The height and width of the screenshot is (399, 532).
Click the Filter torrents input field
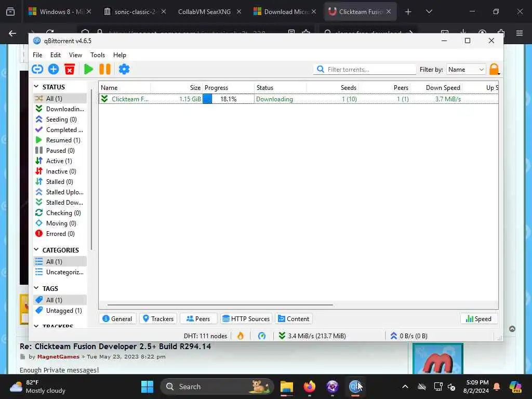[364, 69]
